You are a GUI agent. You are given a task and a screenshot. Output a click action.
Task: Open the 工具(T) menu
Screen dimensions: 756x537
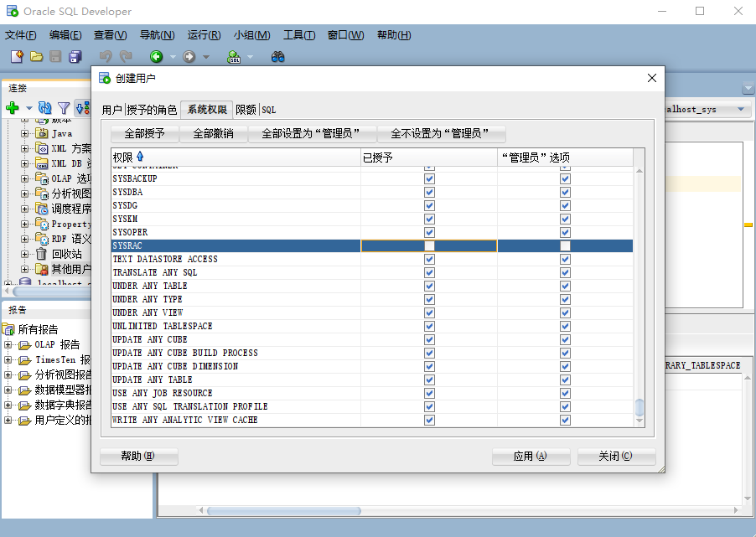tap(299, 35)
